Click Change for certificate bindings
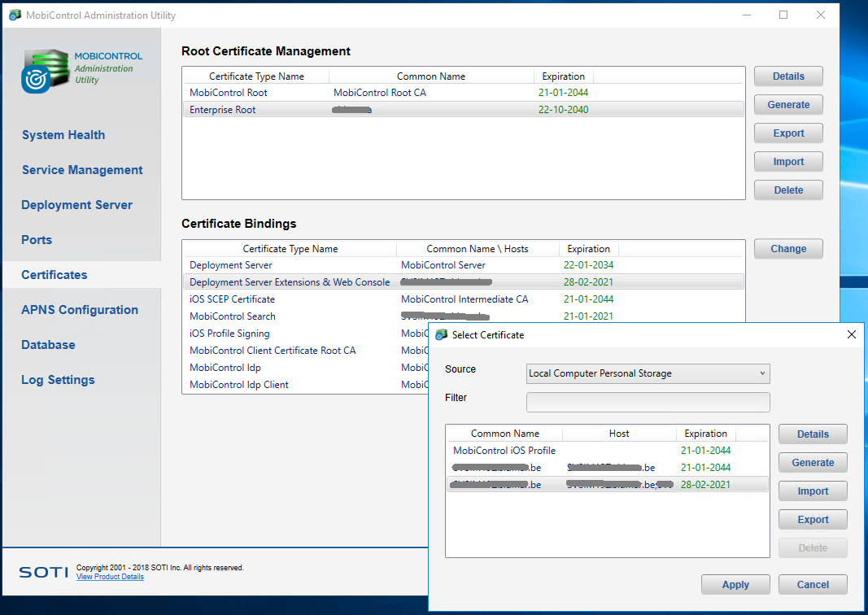The height and width of the screenshot is (615, 868). pyautogui.click(x=787, y=249)
